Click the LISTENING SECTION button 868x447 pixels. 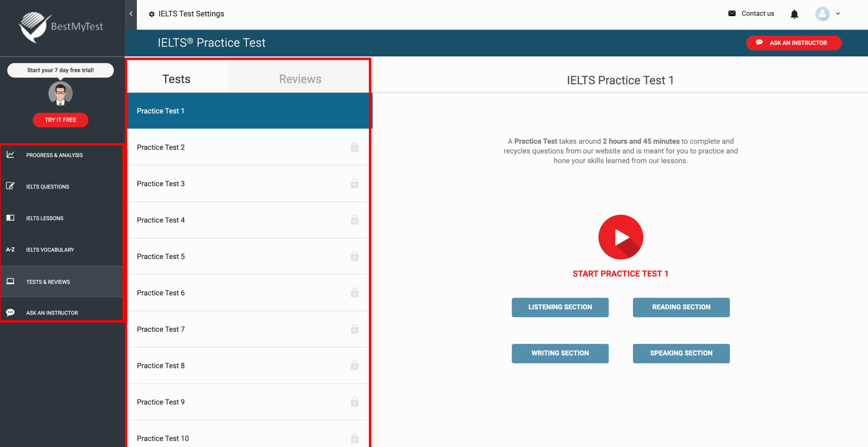click(559, 307)
